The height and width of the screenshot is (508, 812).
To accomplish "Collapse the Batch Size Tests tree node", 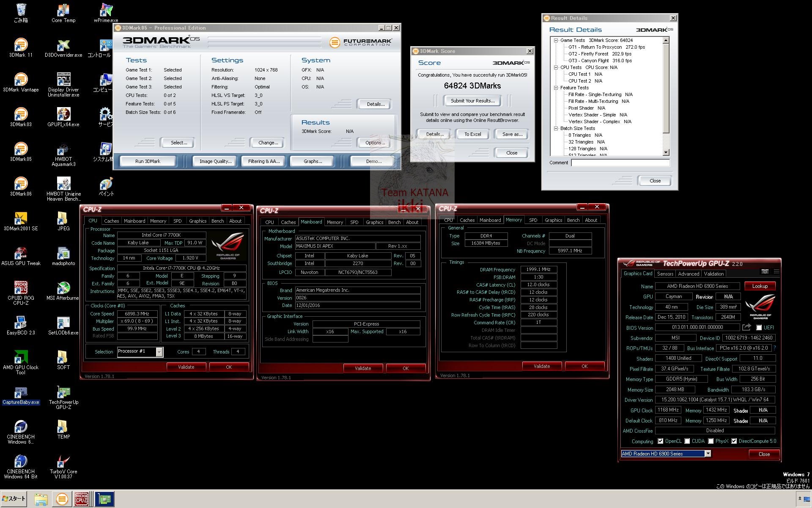I will pyautogui.click(x=556, y=128).
